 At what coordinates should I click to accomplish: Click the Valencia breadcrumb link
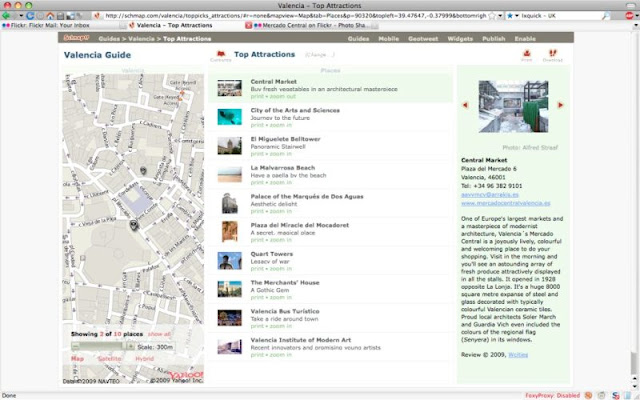coord(141,39)
